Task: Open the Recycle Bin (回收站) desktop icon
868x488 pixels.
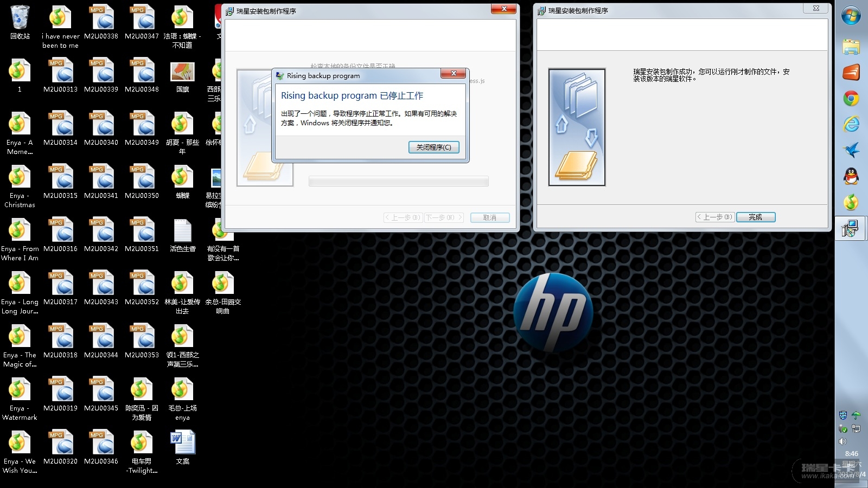Action: pyautogui.click(x=20, y=23)
